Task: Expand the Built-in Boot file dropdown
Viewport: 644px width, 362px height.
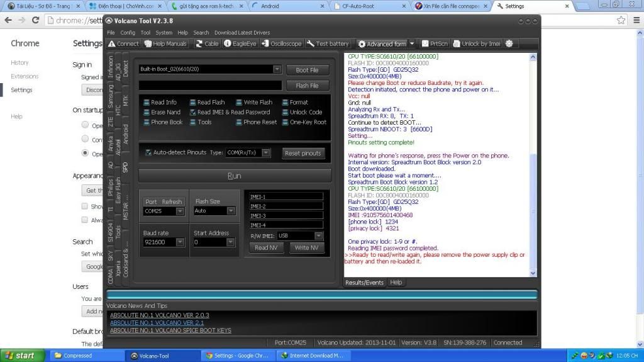Action: coord(277,69)
